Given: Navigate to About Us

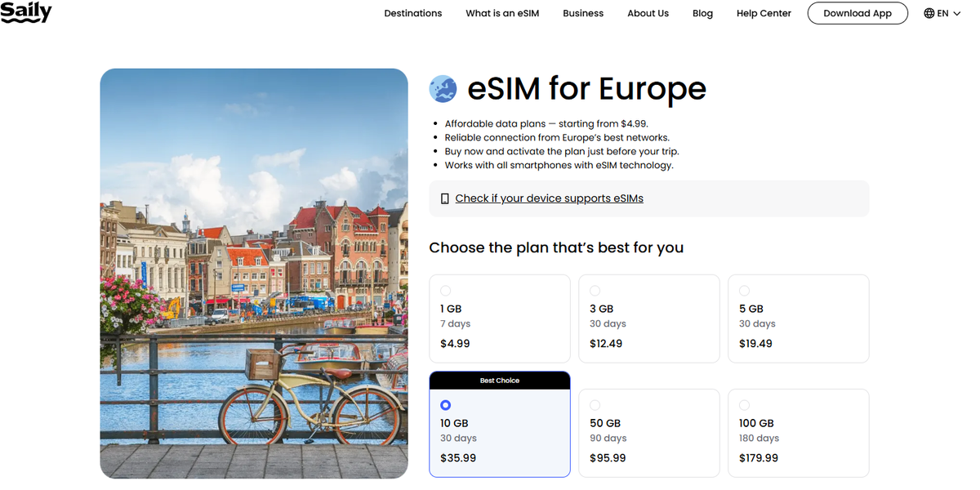Looking at the screenshot, I should coord(648,13).
